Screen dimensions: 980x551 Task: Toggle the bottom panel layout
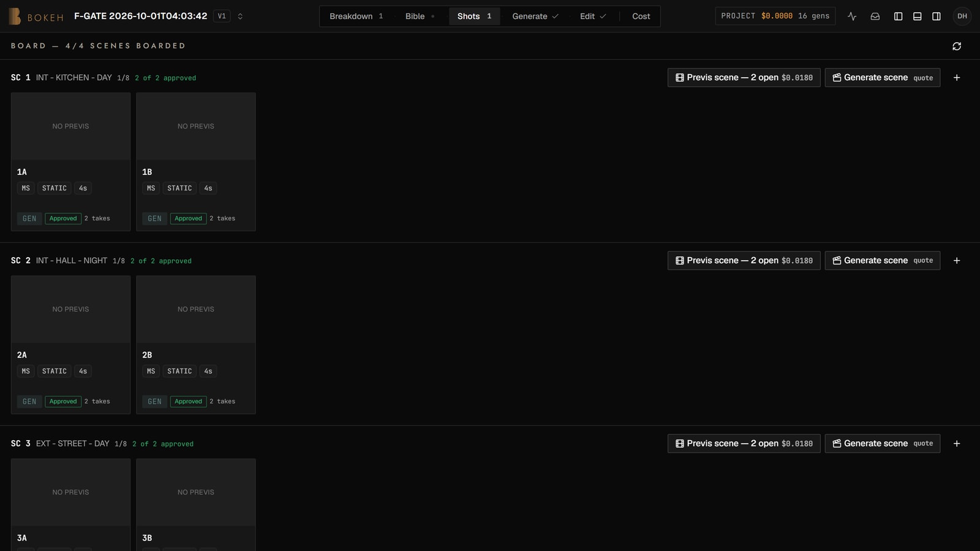[918, 17]
